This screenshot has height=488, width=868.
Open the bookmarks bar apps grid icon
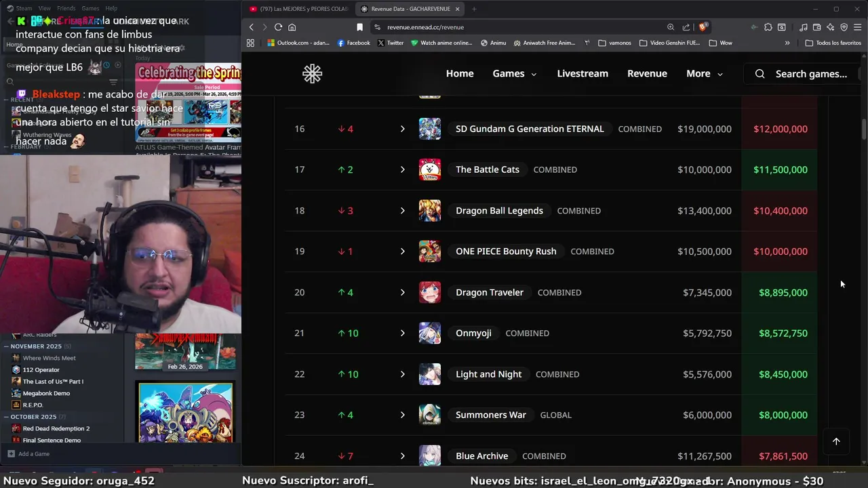coord(250,43)
